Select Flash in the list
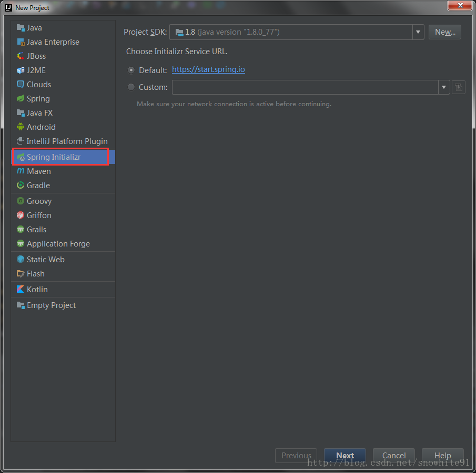 pos(63,274)
